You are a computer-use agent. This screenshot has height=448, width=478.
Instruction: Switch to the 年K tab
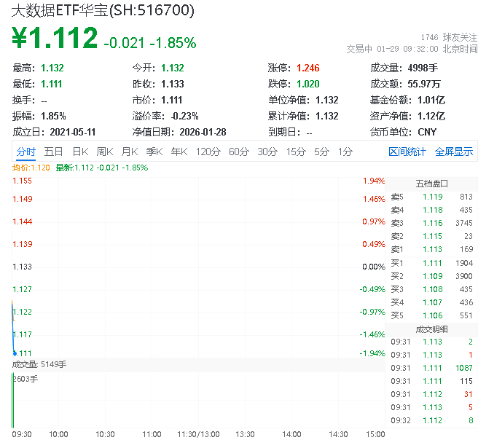coord(179,152)
